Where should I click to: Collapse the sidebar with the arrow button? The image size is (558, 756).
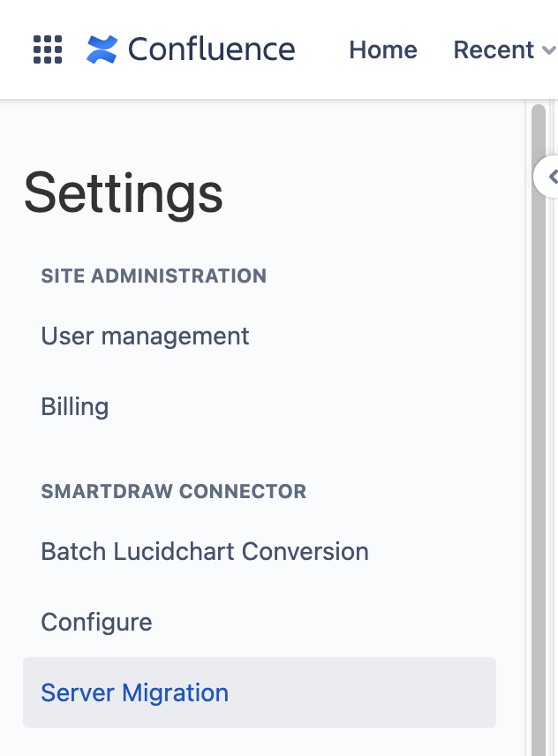pyautogui.click(x=551, y=177)
